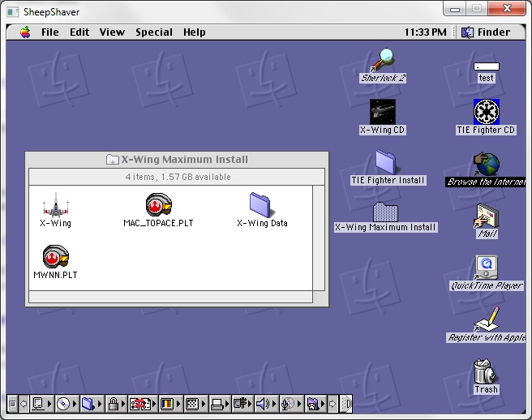Viewport: 532px width, 420px height.
Task: Open the AppleTalk switch Control Strip module
Action: pos(41,404)
